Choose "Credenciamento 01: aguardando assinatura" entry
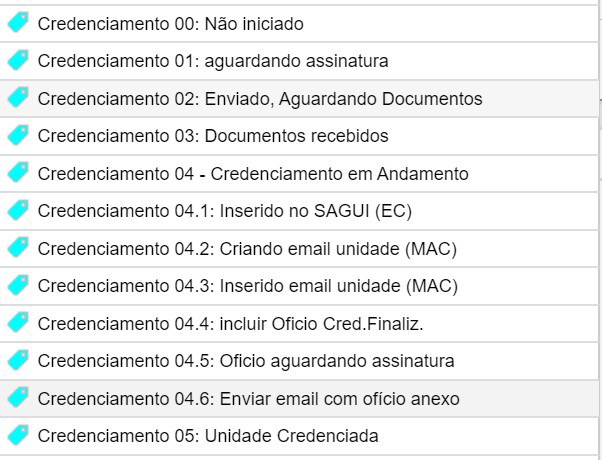The width and height of the screenshot is (602, 460). (212, 61)
